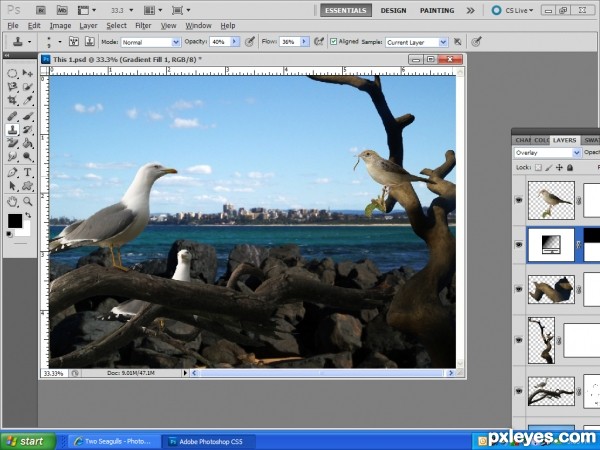Viewport: 600px width, 450px height.
Task: Select the Zoom tool
Action: [x=28, y=201]
